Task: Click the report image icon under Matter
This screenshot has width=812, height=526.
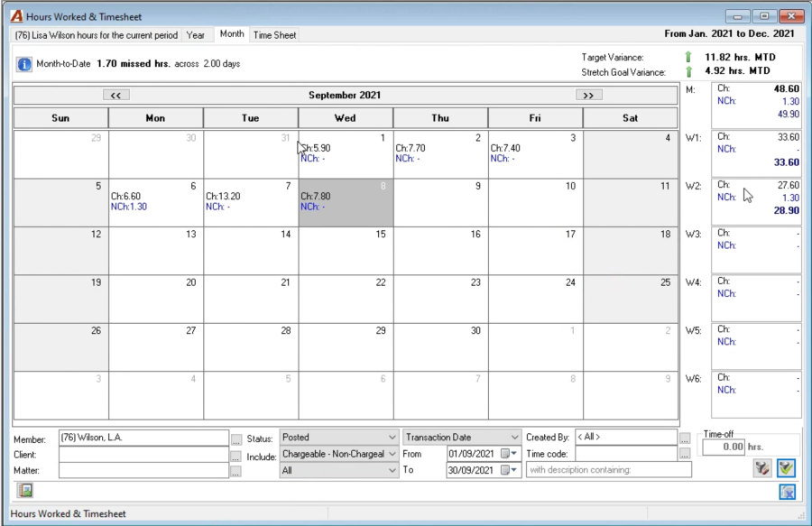Action: click(x=25, y=490)
